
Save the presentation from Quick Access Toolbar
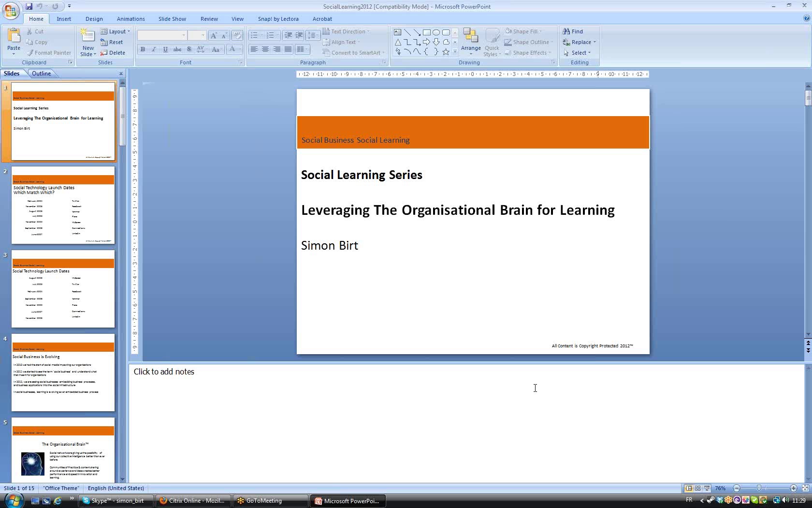29,6
